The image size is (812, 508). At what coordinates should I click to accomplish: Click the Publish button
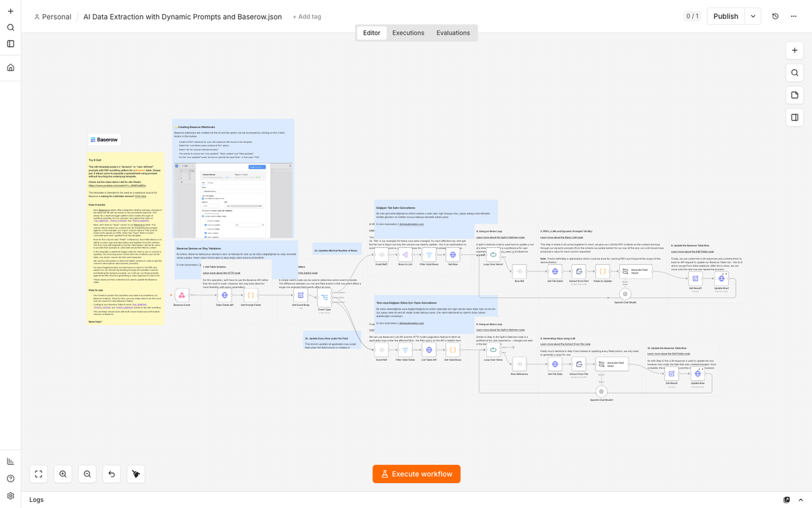pos(725,16)
